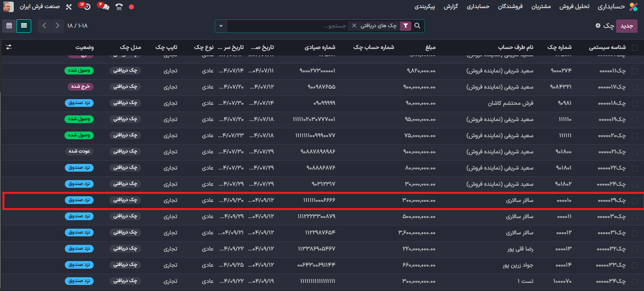Open the صنعت فرش ایران company switcher
This screenshot has height=291, width=644.
(40, 7)
